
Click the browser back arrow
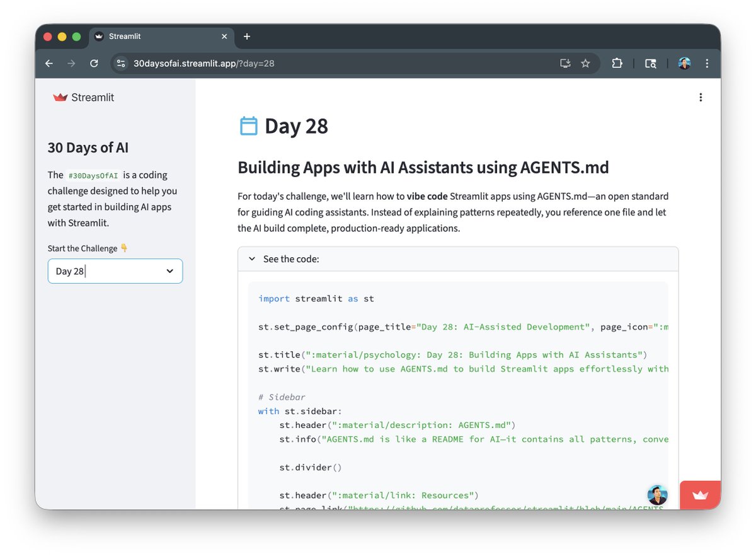(x=49, y=64)
